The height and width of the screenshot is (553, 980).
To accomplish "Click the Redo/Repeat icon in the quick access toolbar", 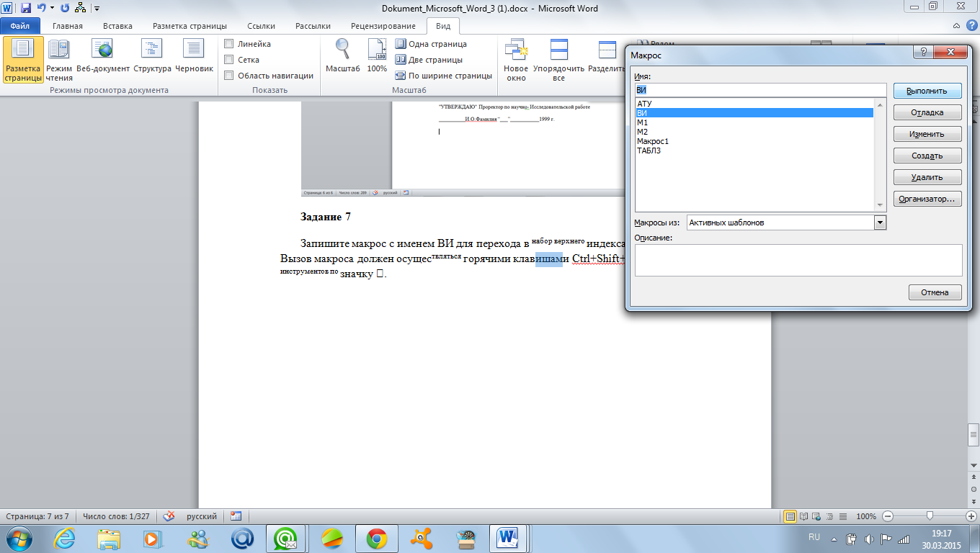I will point(66,9).
